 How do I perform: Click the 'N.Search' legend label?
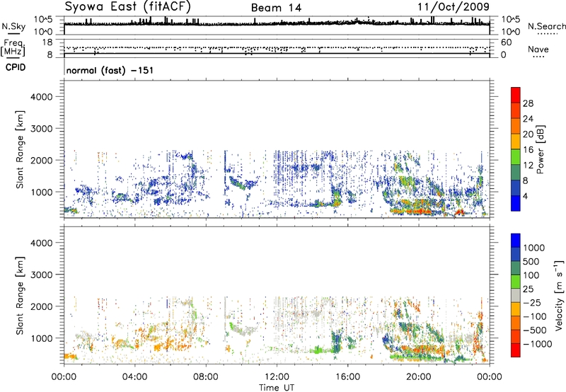click(547, 26)
